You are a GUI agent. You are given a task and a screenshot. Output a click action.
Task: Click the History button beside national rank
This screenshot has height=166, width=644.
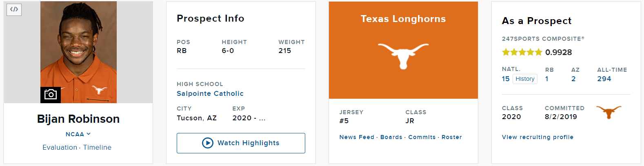coord(525,79)
